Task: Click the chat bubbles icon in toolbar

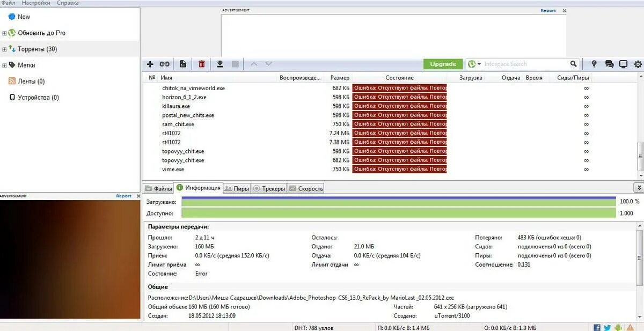Action: pos(609,64)
